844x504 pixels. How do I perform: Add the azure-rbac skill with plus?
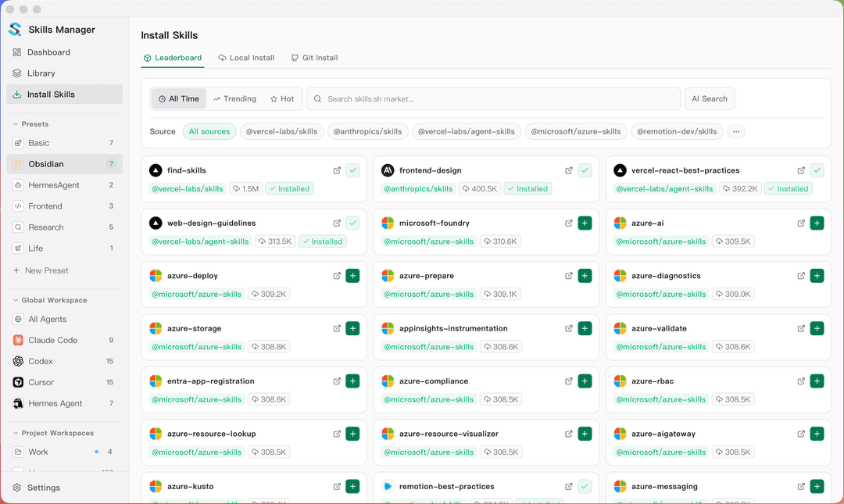click(x=817, y=381)
